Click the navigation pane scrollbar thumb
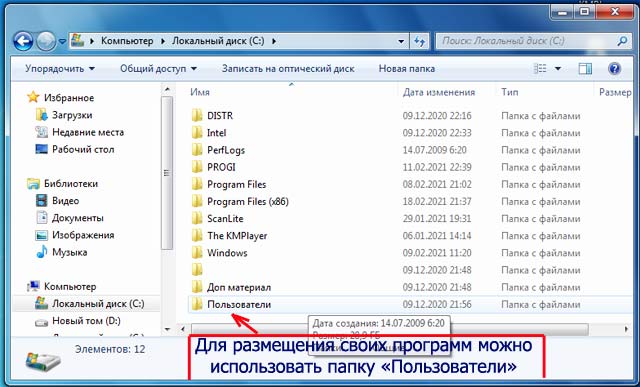This screenshot has height=387, width=640. (x=167, y=173)
